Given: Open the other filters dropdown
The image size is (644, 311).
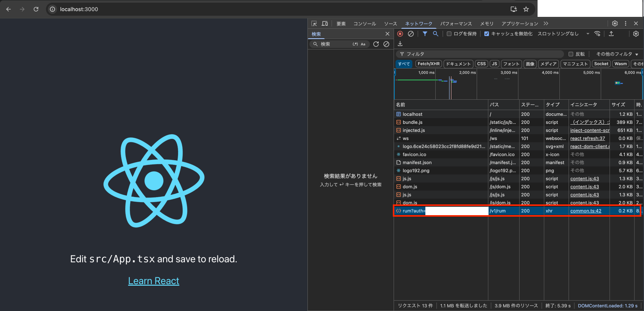Looking at the screenshot, I should 617,54.
